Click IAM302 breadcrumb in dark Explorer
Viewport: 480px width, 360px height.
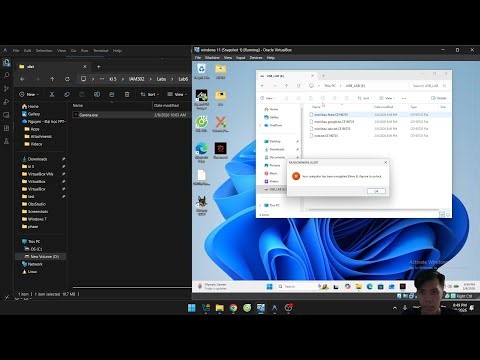[x=137, y=79]
